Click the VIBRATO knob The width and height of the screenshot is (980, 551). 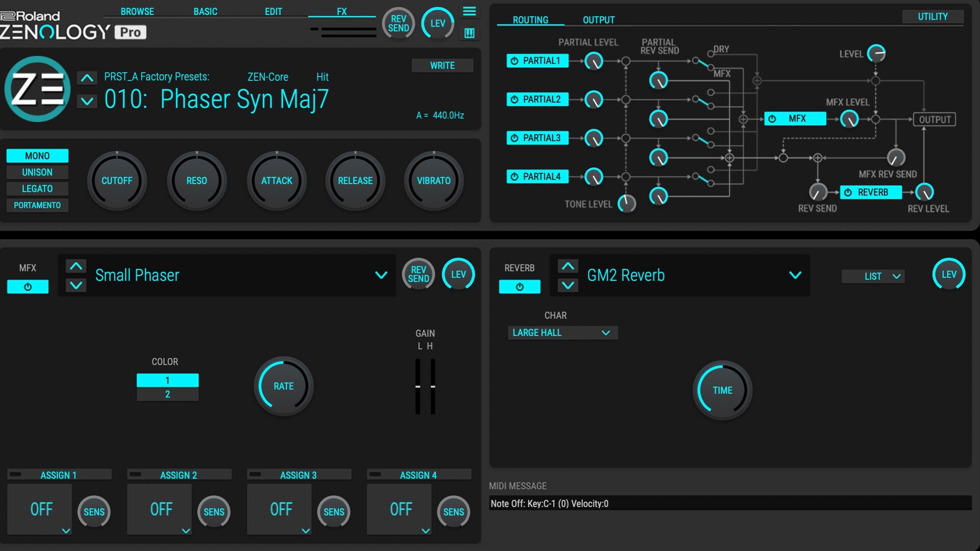(434, 181)
